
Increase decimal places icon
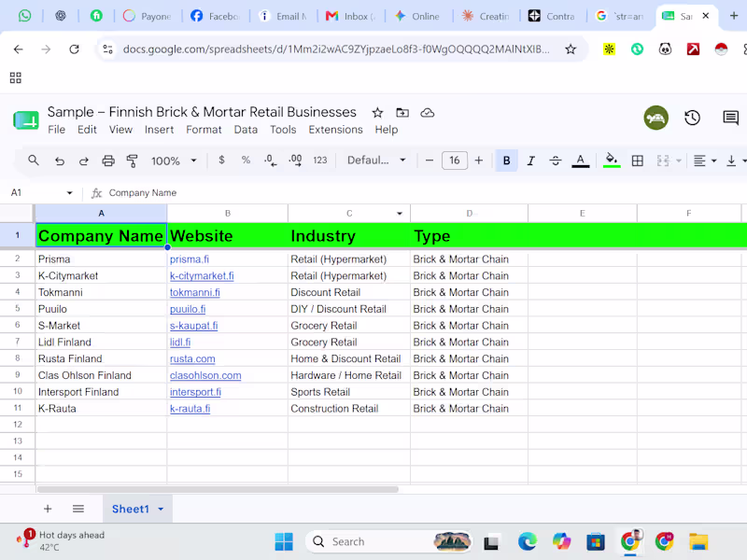(x=295, y=161)
